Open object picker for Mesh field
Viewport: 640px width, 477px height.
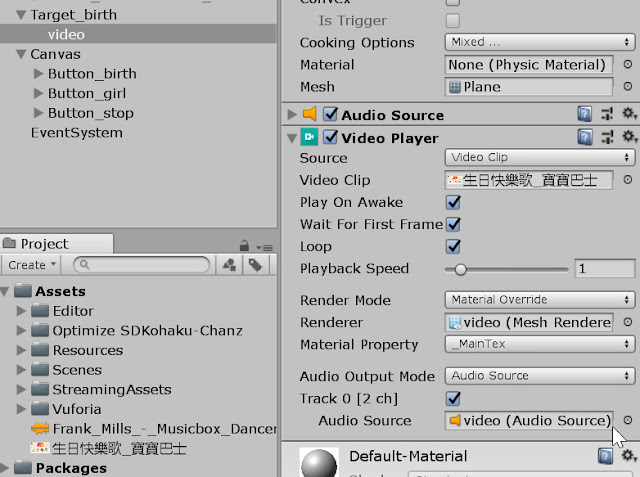(x=628, y=86)
